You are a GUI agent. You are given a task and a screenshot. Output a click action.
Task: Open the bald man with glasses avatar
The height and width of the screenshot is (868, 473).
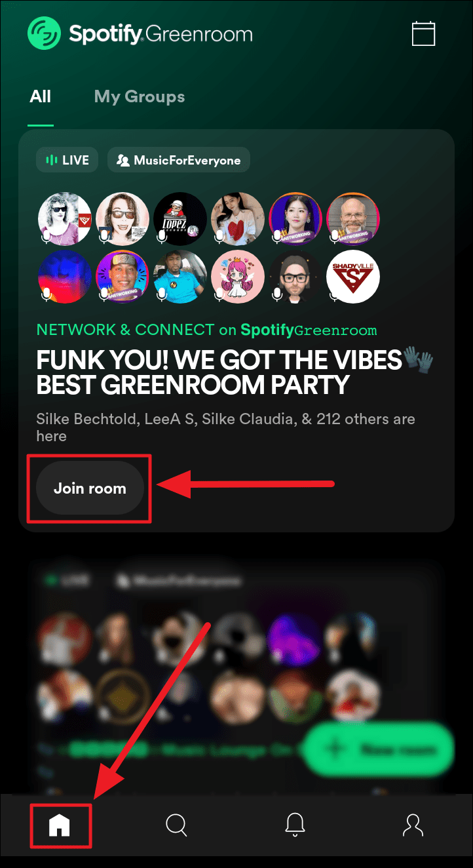[x=353, y=219]
